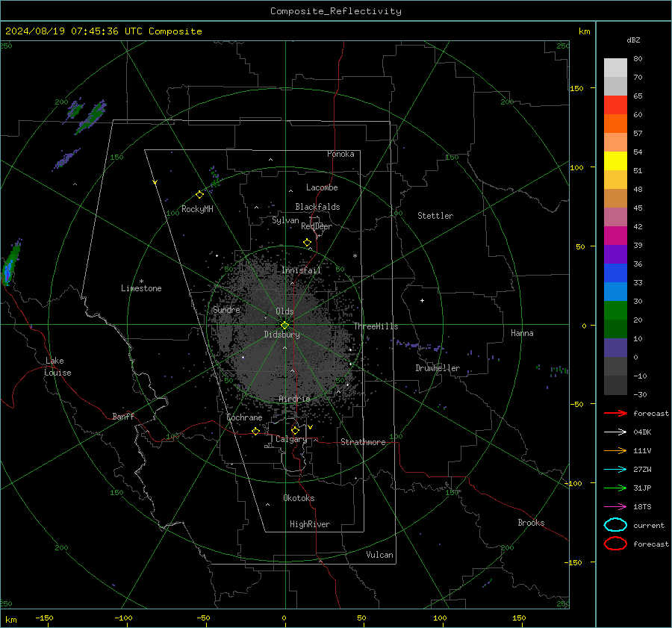Click the Blackfalds city label
This screenshot has width=672, height=628.
317,207
